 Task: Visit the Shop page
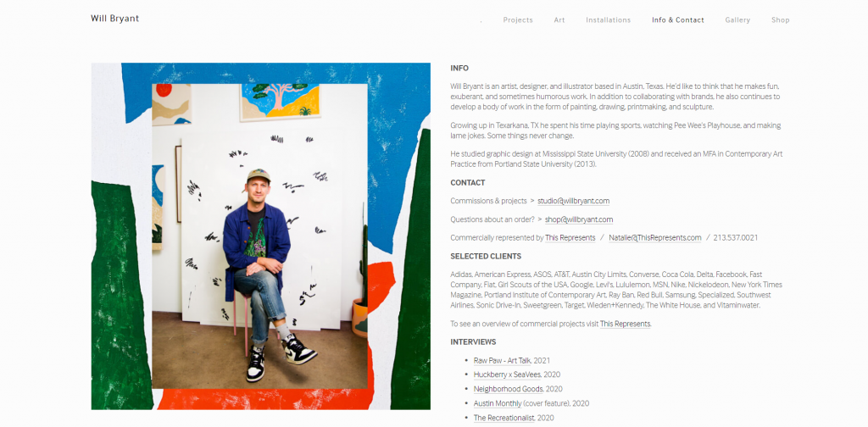point(780,20)
